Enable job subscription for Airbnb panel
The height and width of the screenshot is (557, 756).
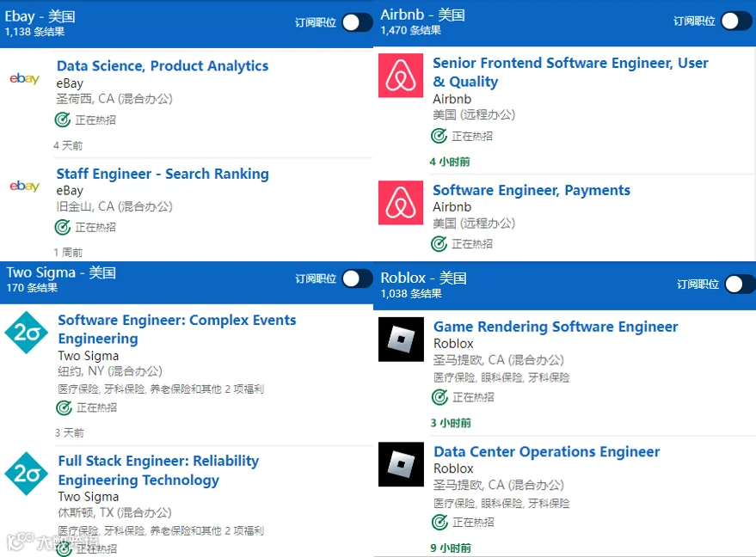point(737,21)
